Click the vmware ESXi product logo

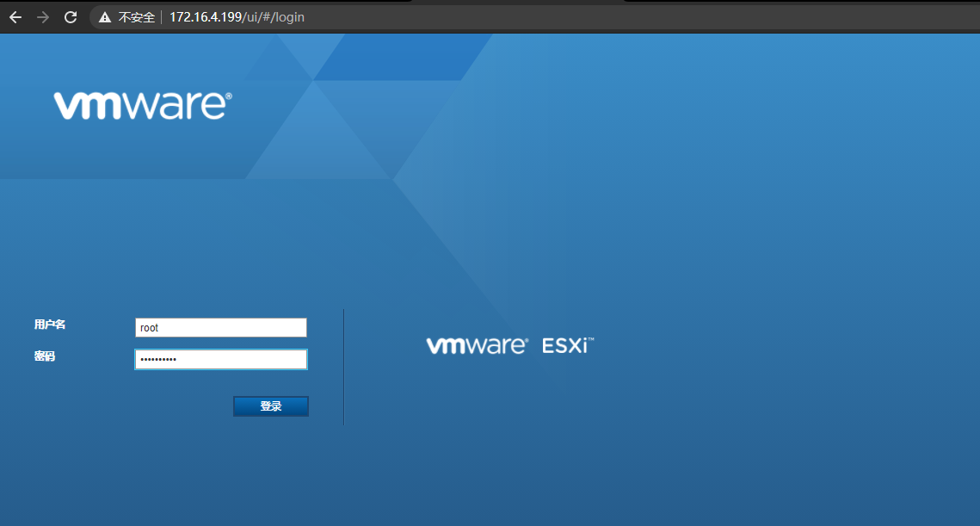coord(510,345)
